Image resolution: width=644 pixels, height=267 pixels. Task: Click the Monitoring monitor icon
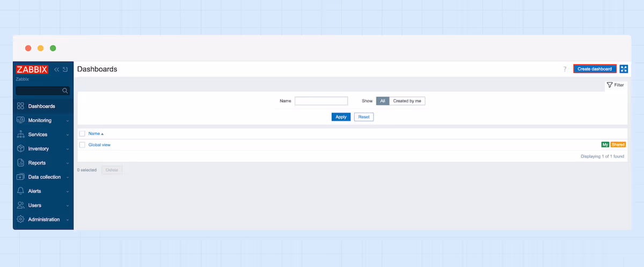[x=20, y=120]
